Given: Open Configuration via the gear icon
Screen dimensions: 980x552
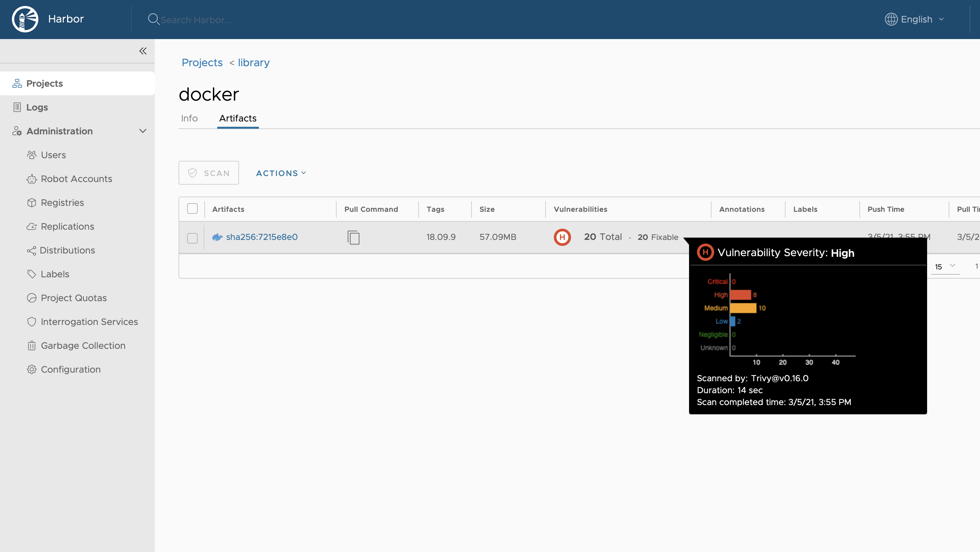Looking at the screenshot, I should point(32,369).
